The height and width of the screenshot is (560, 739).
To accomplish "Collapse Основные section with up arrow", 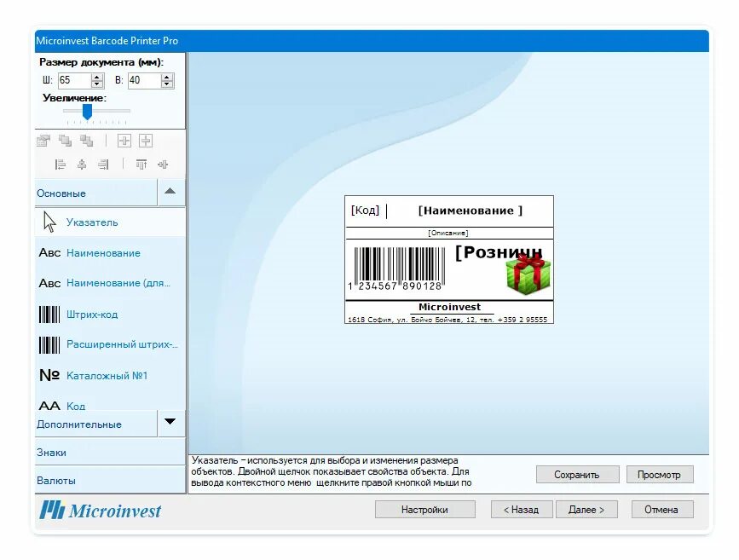I will pos(170,192).
